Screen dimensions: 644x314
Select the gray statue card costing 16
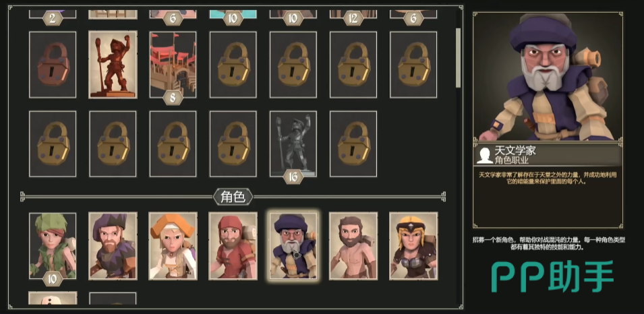293,144
